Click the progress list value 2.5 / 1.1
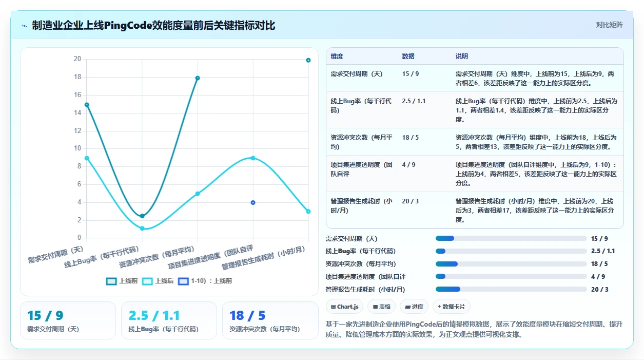Viewport: 644px width, 360px height. (x=603, y=251)
